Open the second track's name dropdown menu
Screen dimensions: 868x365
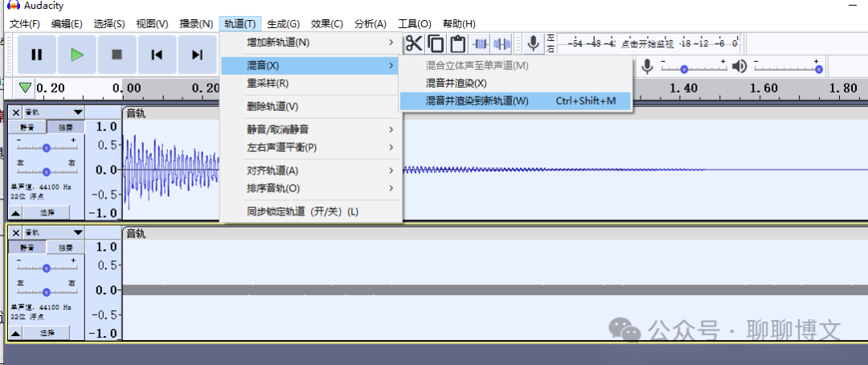(54, 232)
